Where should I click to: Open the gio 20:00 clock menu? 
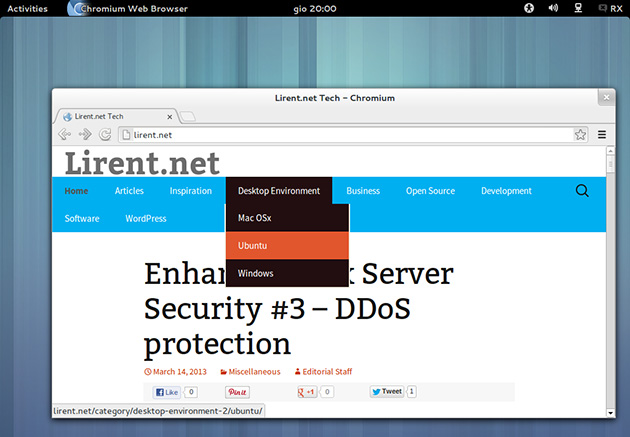point(315,8)
